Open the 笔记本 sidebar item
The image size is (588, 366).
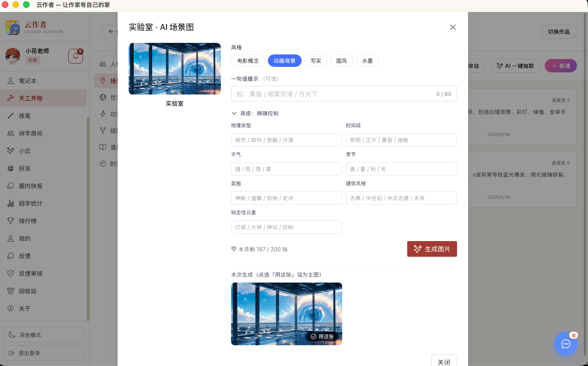pyautogui.click(x=43, y=81)
